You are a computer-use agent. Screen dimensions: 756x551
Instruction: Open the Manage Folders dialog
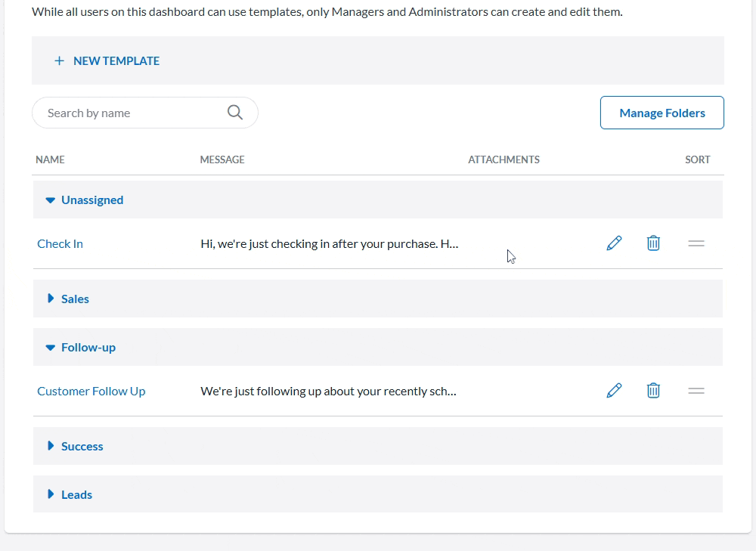click(x=661, y=113)
